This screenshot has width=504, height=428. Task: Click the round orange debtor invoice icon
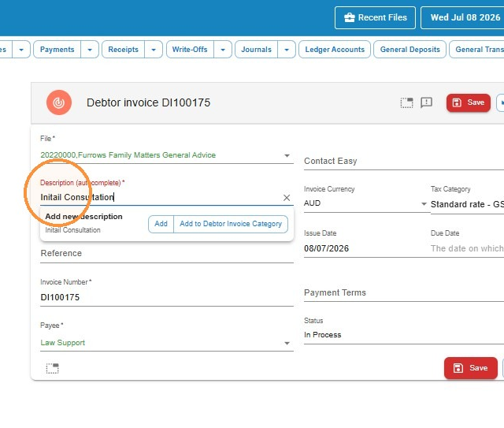[59, 102]
